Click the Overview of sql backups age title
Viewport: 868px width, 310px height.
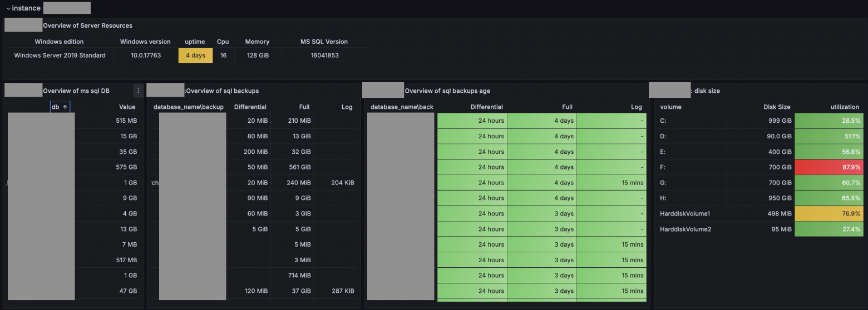click(x=447, y=91)
